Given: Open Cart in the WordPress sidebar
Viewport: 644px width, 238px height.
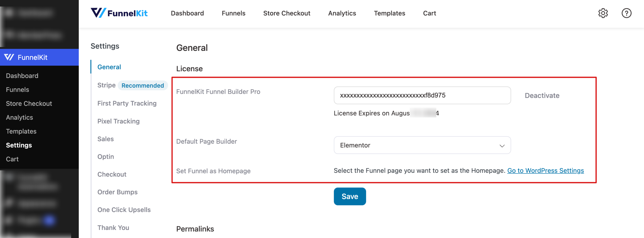Looking at the screenshot, I should pyautogui.click(x=12, y=159).
